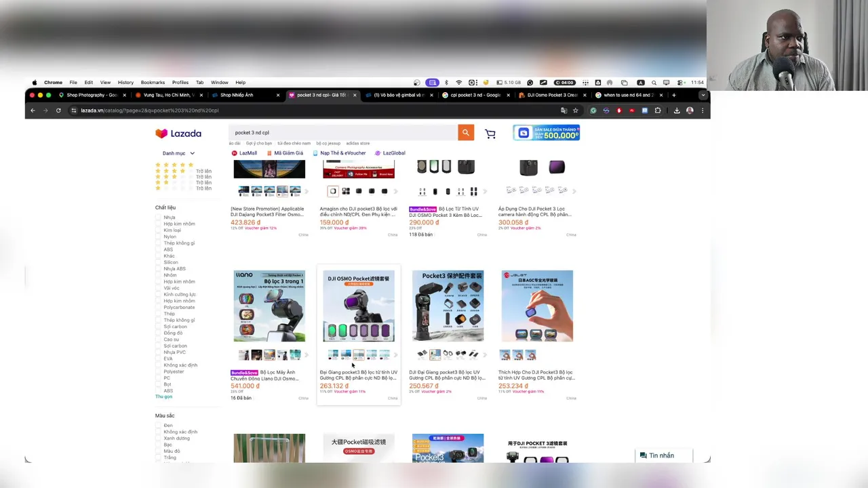
Task: Open the LazGlobal link
Action: 390,153
